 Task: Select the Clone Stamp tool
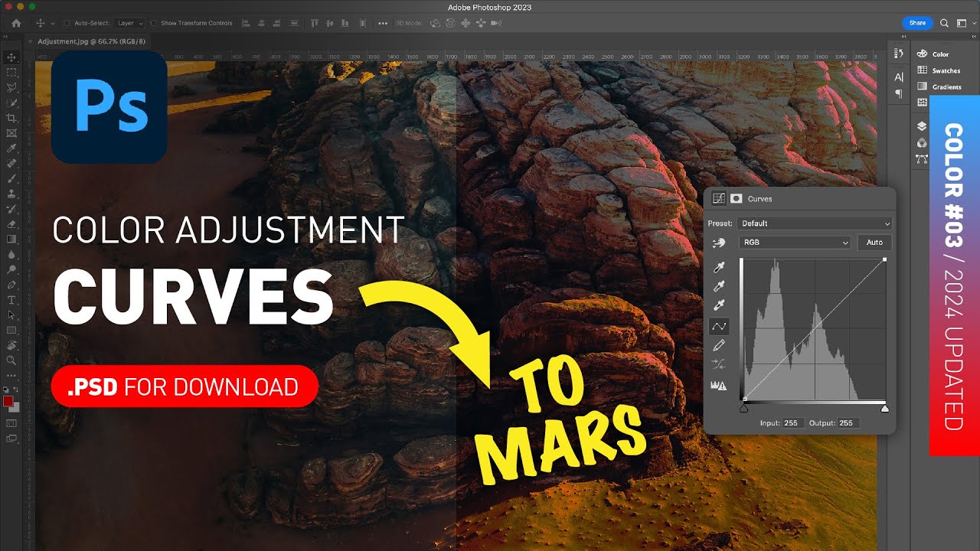[x=11, y=193]
